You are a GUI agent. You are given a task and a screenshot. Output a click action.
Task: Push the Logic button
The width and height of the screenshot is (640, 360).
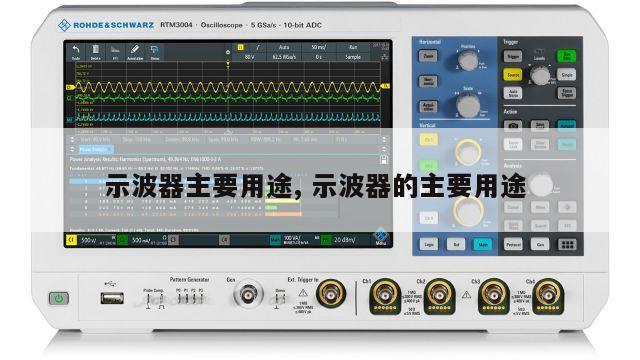click(x=429, y=244)
